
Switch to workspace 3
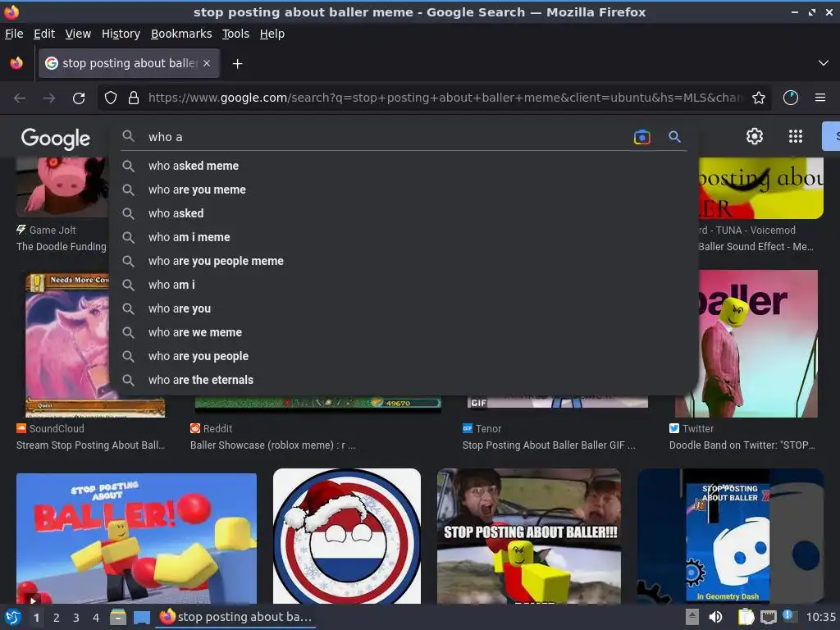[76, 618]
